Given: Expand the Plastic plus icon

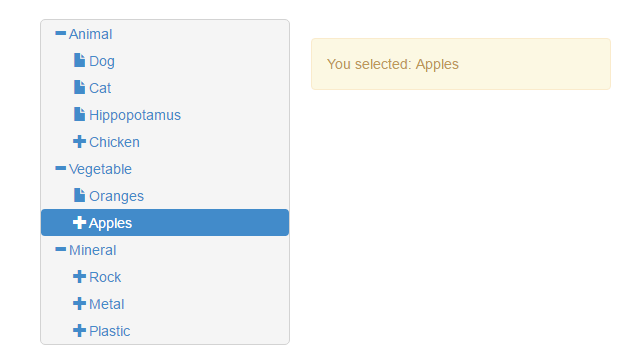Looking at the screenshot, I should click(79, 330).
